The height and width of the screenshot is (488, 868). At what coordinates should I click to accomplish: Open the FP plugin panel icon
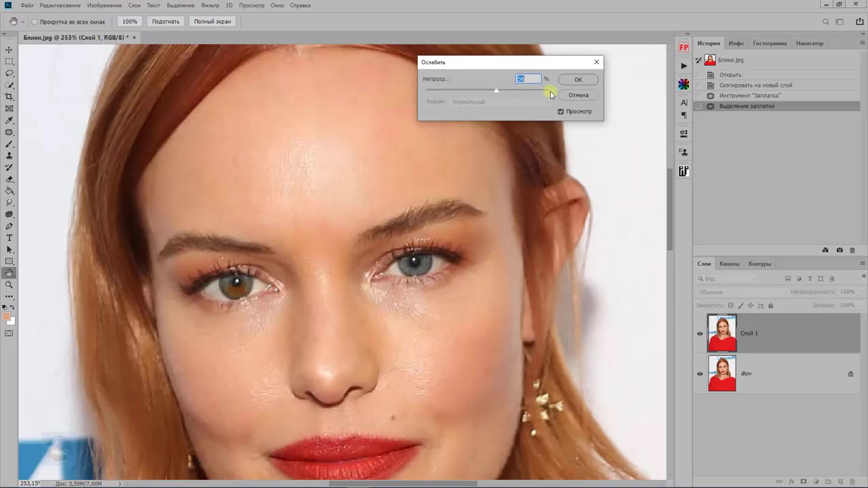[x=684, y=47]
